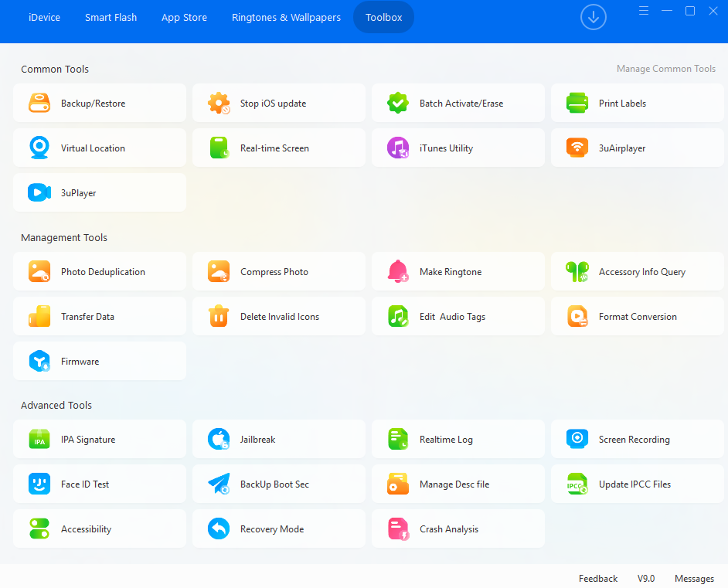The image size is (728, 588).
Task: Open the 3uAirplayer icon
Action: tap(577, 148)
